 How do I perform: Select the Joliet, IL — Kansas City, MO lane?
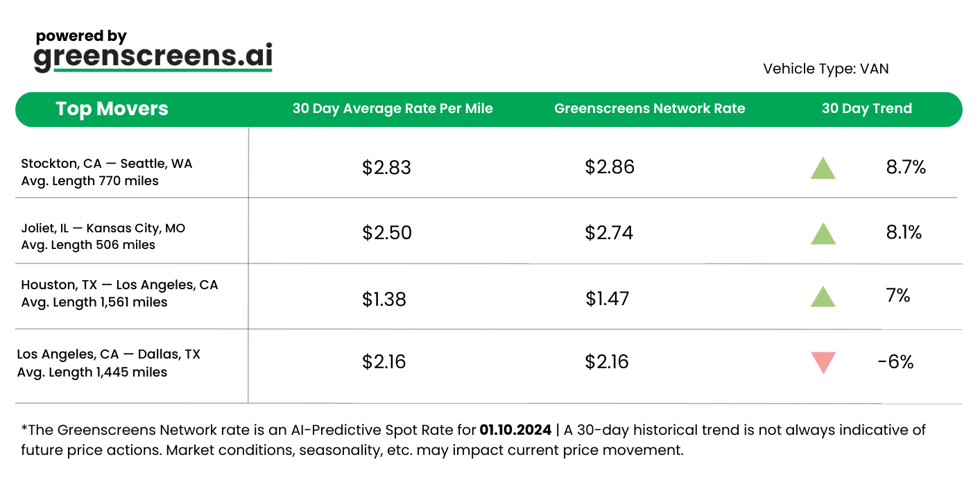tap(103, 228)
